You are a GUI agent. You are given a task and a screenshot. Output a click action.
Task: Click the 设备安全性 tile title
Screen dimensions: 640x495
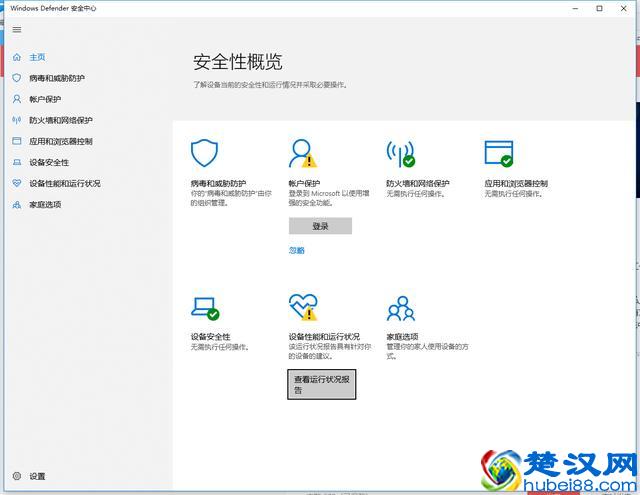pyautogui.click(x=211, y=337)
